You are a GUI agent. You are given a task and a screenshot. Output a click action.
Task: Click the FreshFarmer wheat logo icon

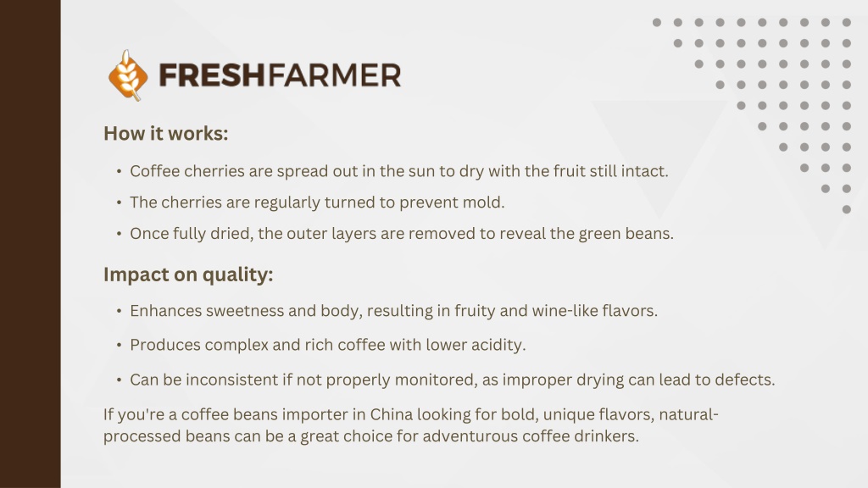click(128, 75)
